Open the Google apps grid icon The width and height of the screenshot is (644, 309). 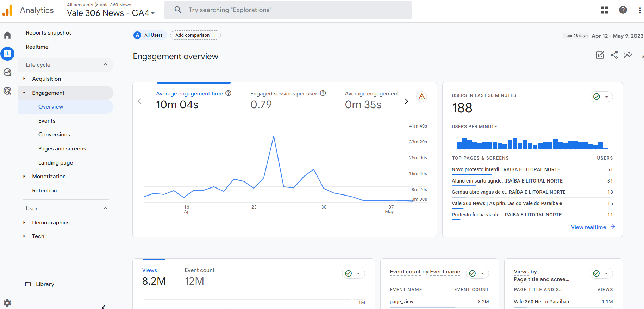click(604, 10)
